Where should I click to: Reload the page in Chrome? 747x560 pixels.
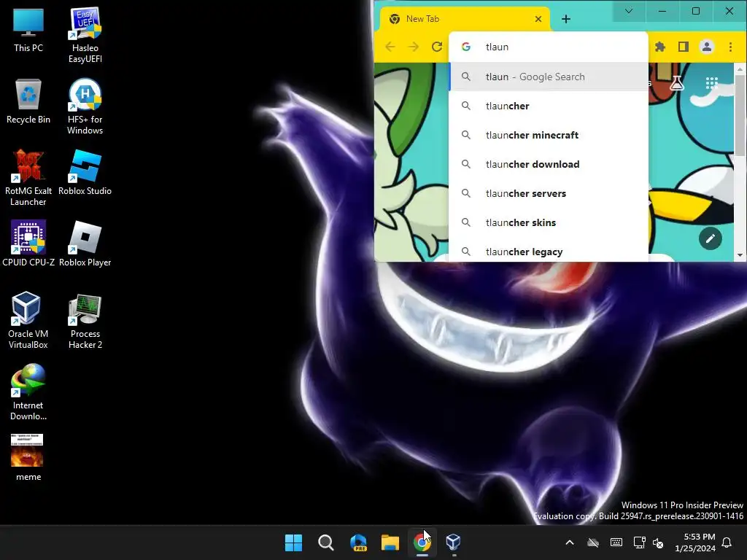(437, 47)
